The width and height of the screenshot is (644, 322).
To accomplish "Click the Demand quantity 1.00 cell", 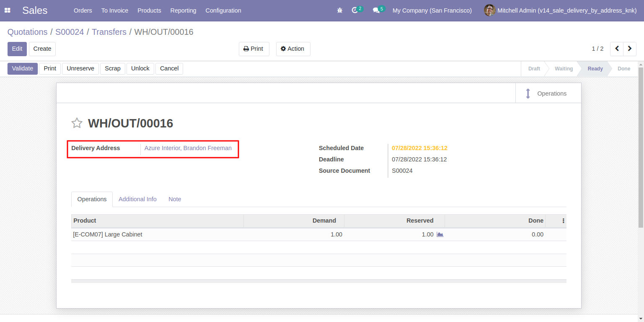I will tap(294, 234).
